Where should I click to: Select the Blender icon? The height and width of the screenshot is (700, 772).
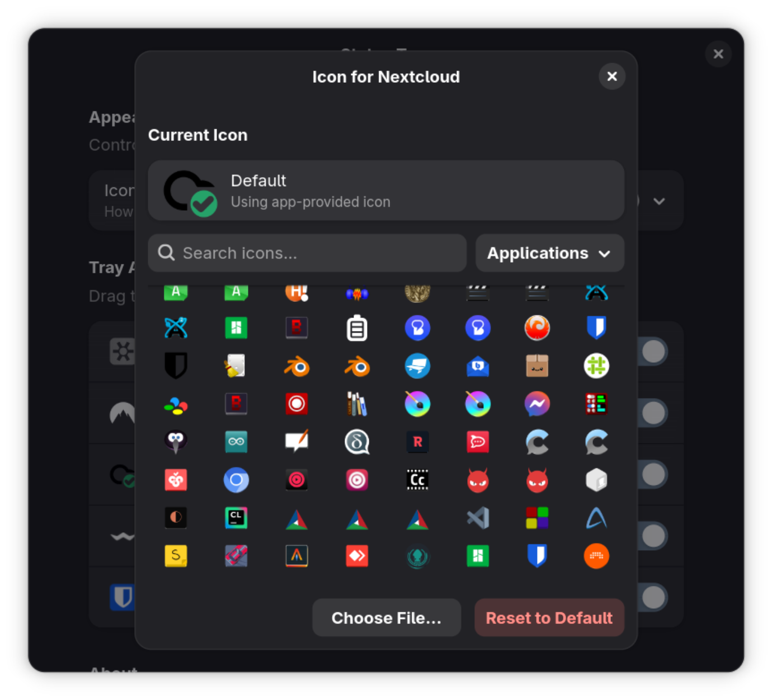point(296,366)
